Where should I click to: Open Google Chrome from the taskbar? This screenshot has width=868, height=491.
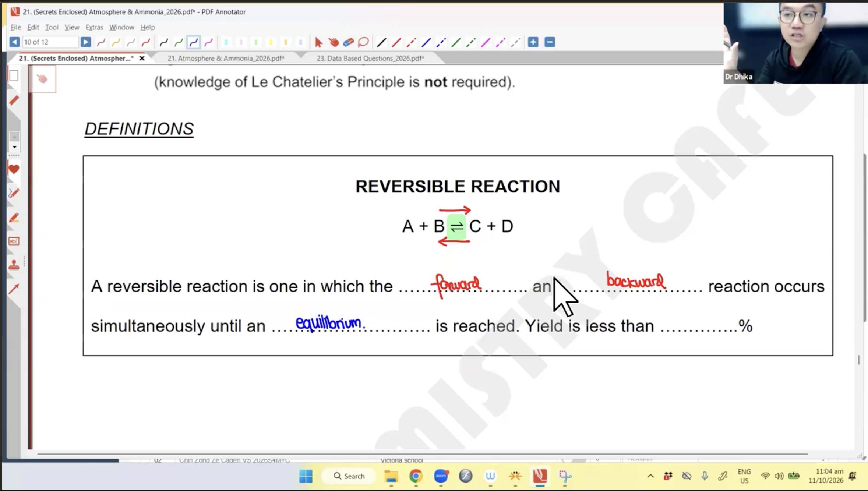point(416,476)
